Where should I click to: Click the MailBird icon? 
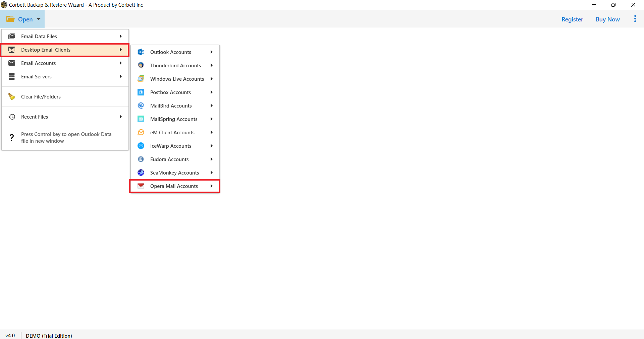click(x=141, y=106)
